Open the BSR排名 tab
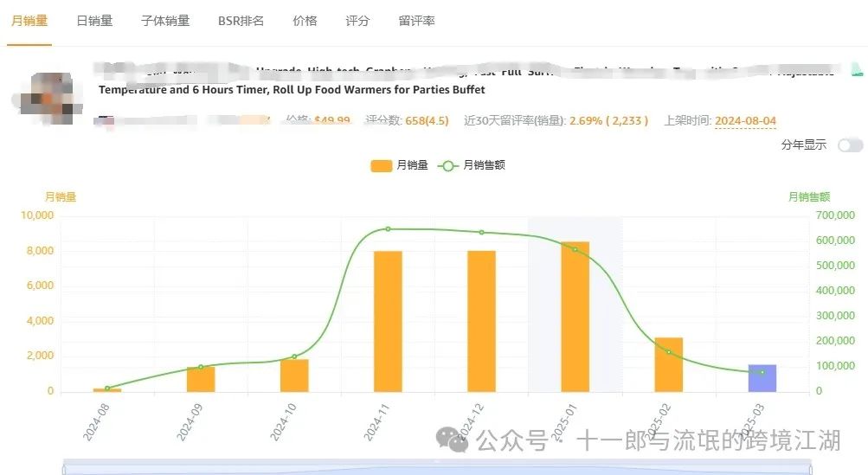This screenshot has height=475, width=868. [x=241, y=21]
